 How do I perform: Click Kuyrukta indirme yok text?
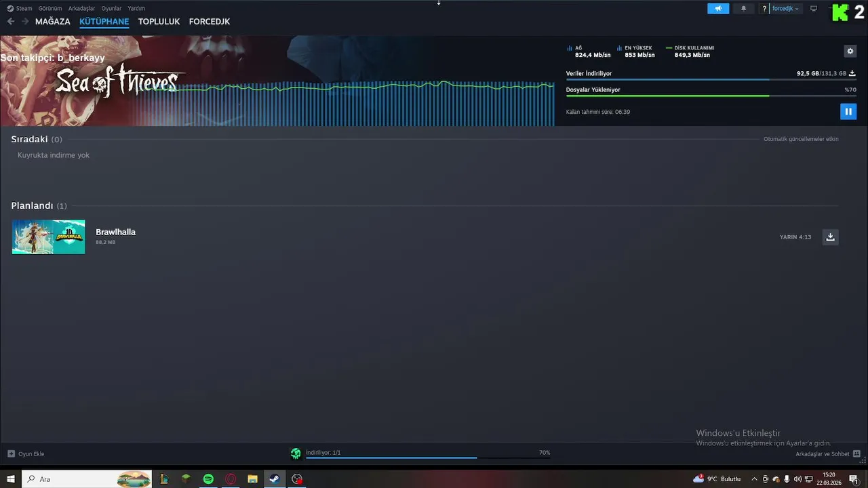point(54,155)
